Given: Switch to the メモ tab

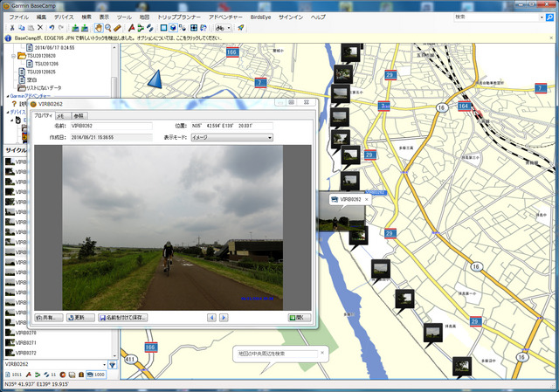Looking at the screenshot, I should click(x=61, y=116).
